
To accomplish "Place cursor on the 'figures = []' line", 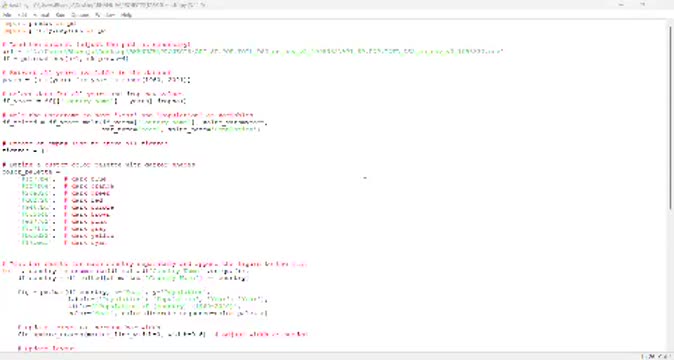I will [x=24, y=150].
